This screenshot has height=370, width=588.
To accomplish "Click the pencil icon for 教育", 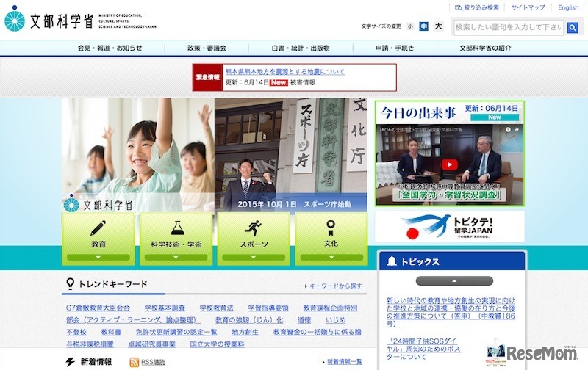I will (98, 228).
